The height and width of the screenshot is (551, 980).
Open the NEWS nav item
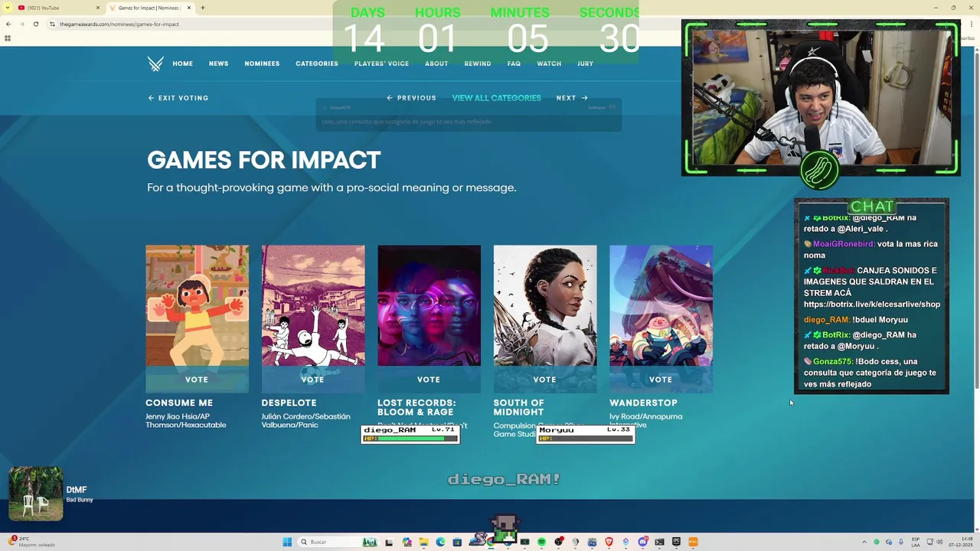[x=219, y=64]
